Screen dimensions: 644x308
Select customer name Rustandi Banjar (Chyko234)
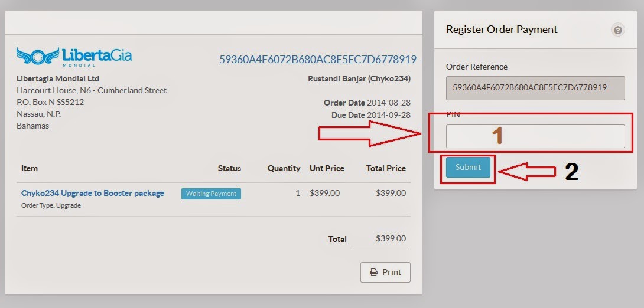[359, 78]
